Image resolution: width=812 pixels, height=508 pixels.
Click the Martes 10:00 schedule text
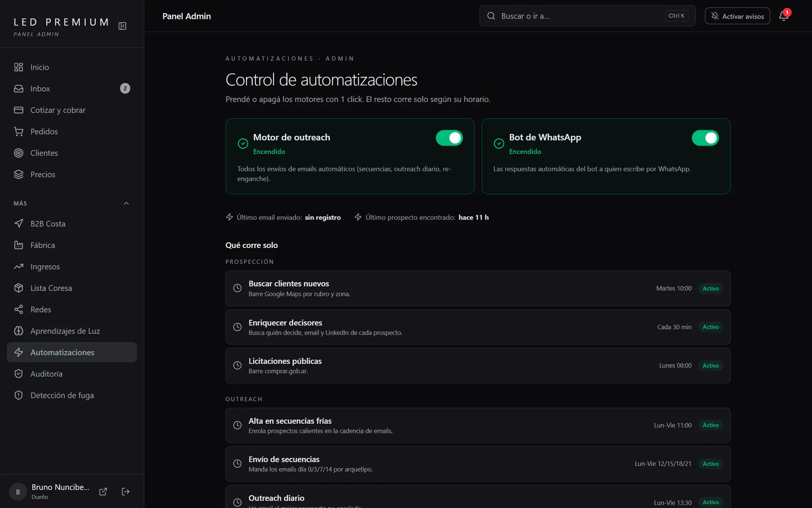[x=674, y=288]
